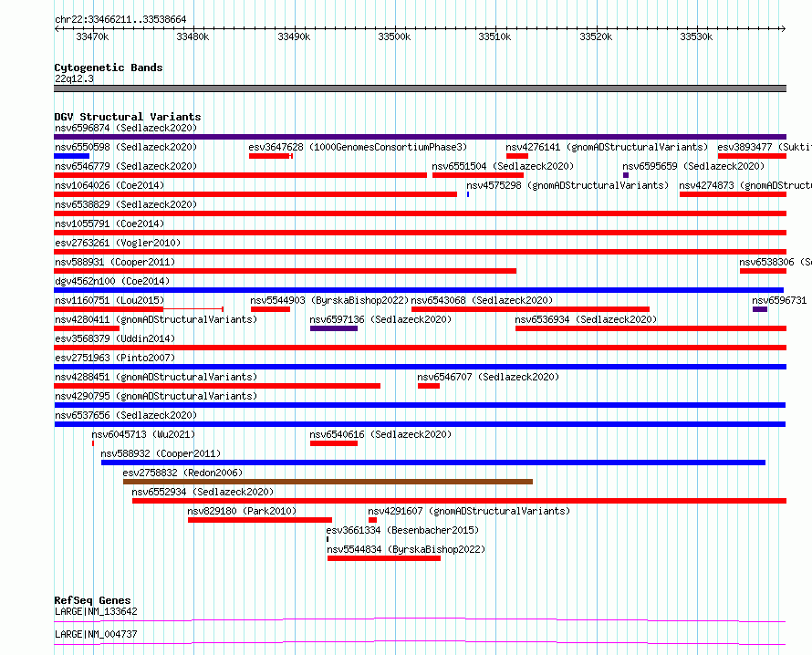Click the RefSeq Genes track title

(92, 600)
